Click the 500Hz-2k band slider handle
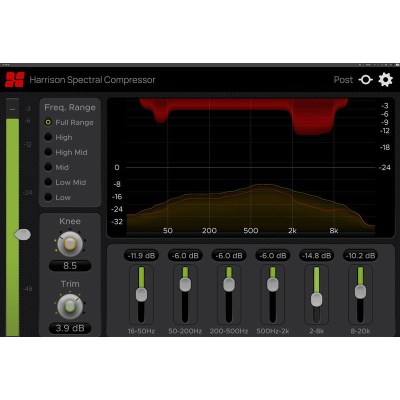This screenshot has height=400, width=400. (273, 285)
